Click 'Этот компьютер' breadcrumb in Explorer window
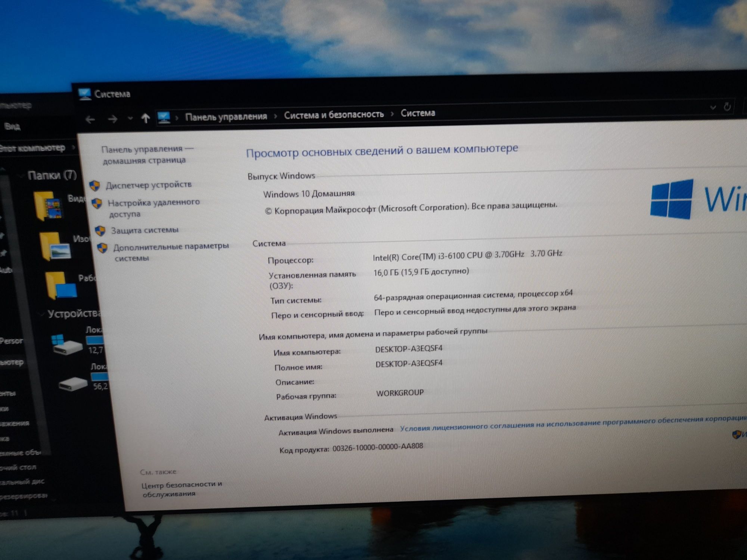Image resolution: width=747 pixels, height=560 pixels. 33,148
